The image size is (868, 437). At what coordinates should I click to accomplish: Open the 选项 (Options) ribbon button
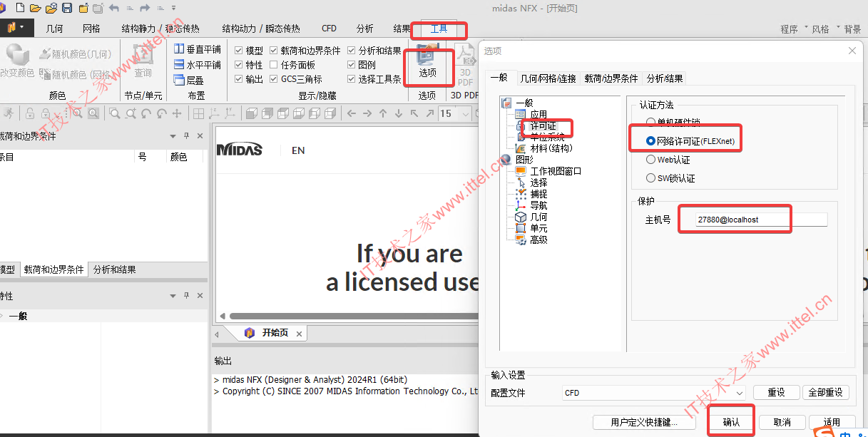click(x=427, y=63)
